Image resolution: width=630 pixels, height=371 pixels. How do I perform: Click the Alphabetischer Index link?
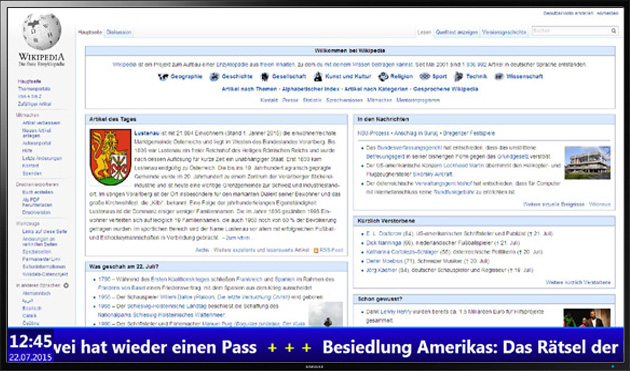pos(310,89)
